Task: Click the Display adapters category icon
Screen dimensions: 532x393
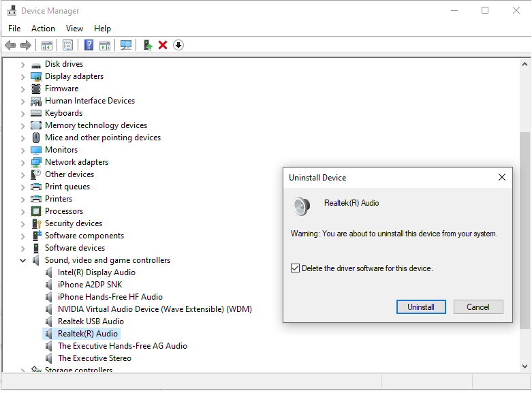Action: (x=36, y=77)
